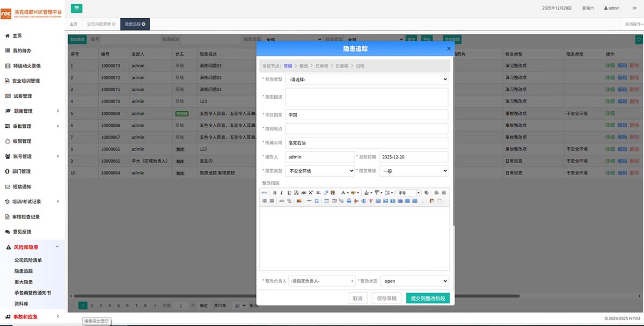Open HTML source view in the editor

click(x=264, y=192)
